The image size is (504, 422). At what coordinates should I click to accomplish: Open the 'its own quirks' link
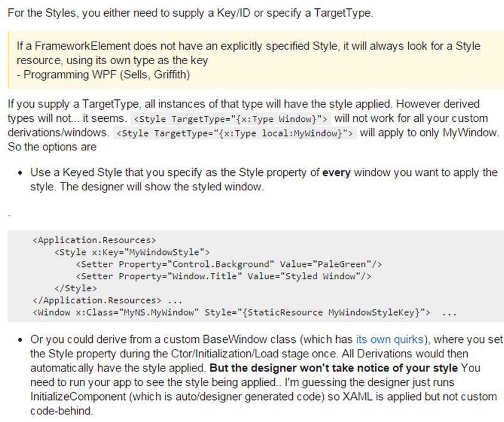coord(390,339)
